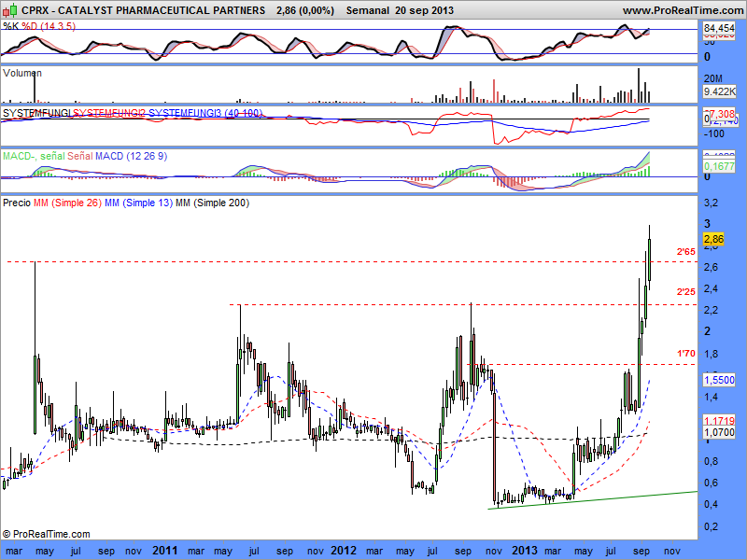Image resolution: width=747 pixels, height=560 pixels.
Task: Click the Volumen panel label
Action: coord(21,73)
